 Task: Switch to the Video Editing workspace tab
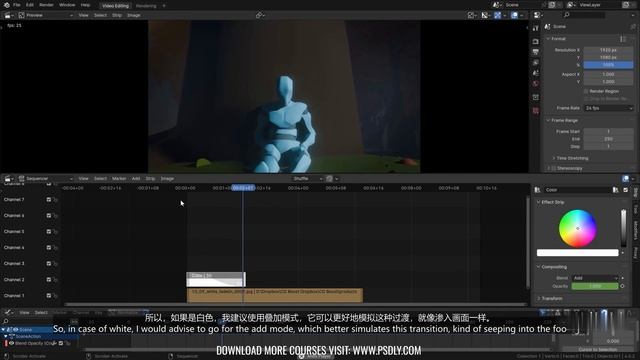[x=115, y=6]
